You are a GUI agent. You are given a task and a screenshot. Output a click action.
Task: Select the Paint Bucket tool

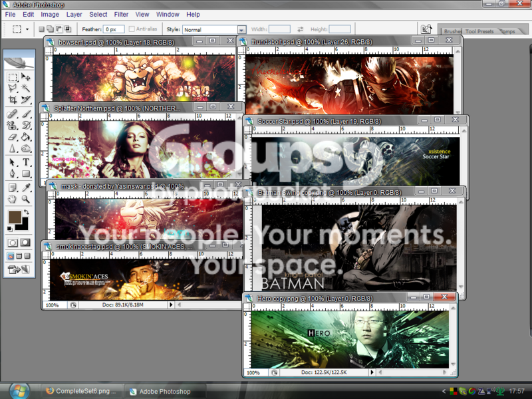[x=26, y=137]
